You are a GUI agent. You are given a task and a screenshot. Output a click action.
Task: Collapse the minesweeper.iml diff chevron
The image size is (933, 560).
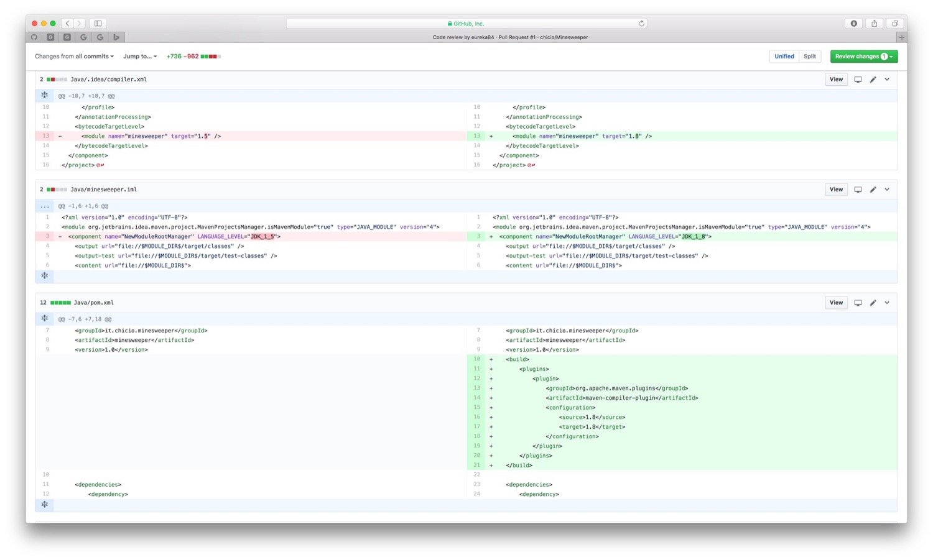point(887,190)
